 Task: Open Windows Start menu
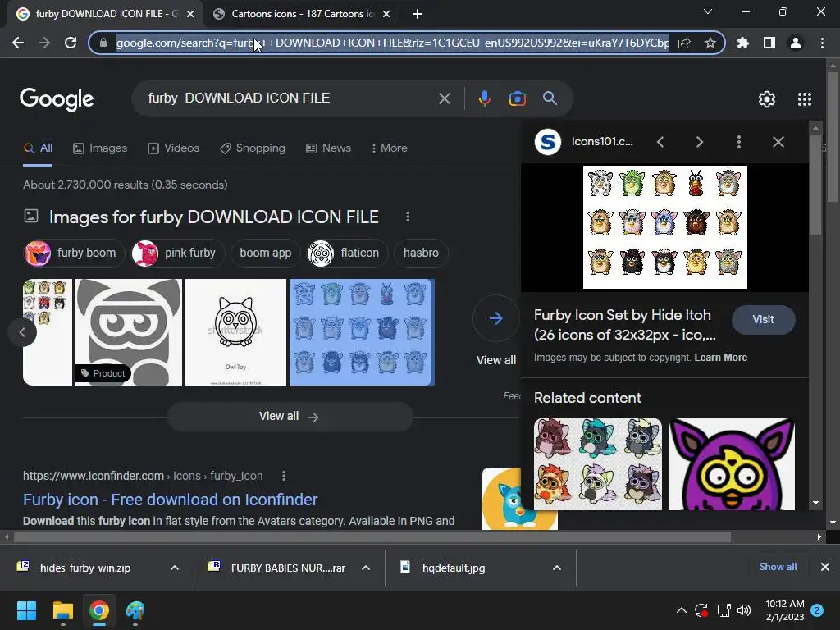click(x=26, y=610)
